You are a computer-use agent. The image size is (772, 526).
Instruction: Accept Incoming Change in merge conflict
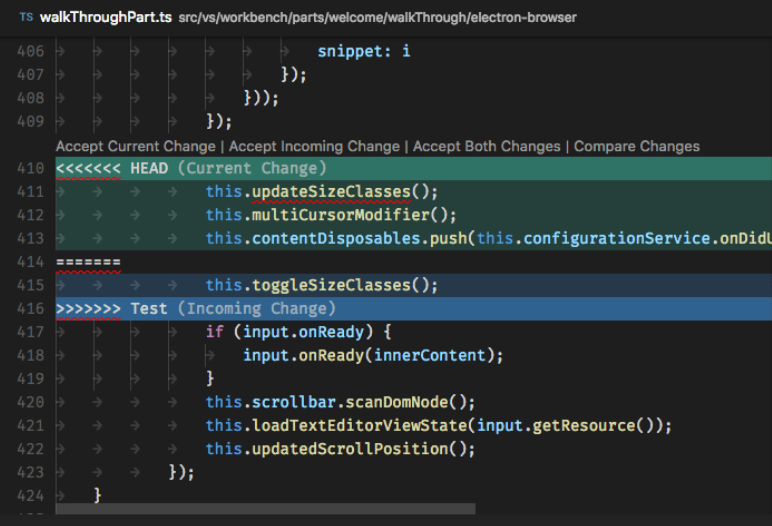pos(314,146)
